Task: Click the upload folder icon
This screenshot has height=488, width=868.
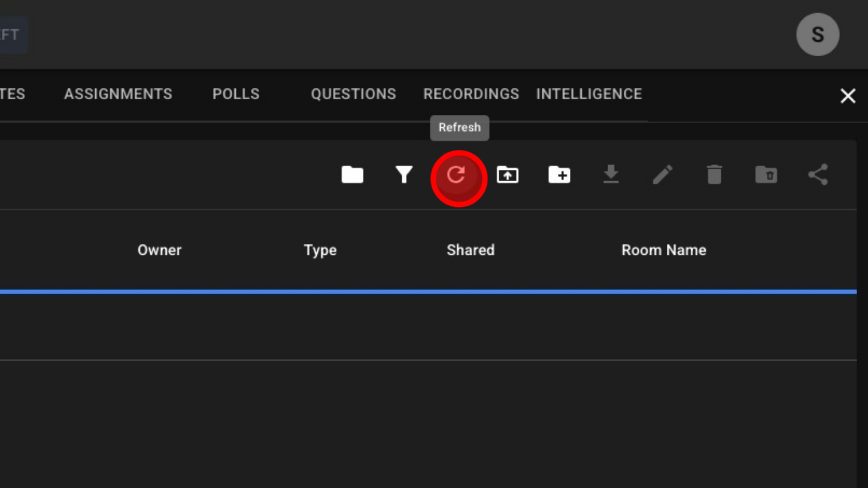Action: pos(508,175)
